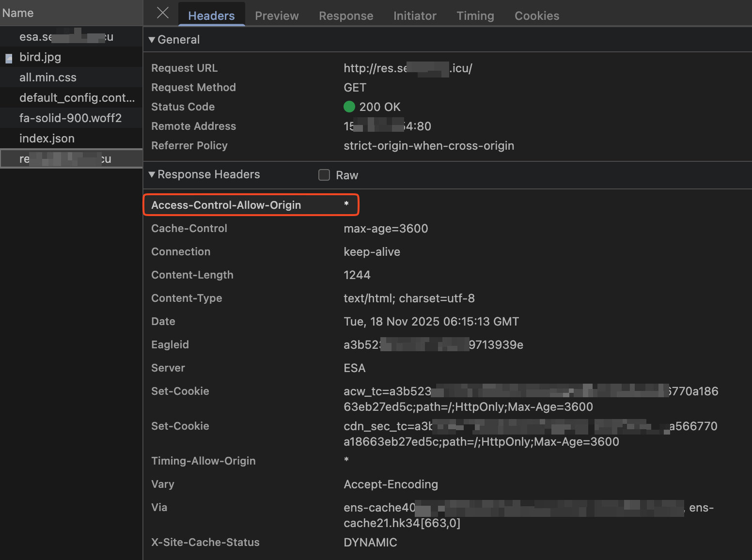The image size is (752, 560).
Task: Select all.min.css in the request list
Action: 48,78
